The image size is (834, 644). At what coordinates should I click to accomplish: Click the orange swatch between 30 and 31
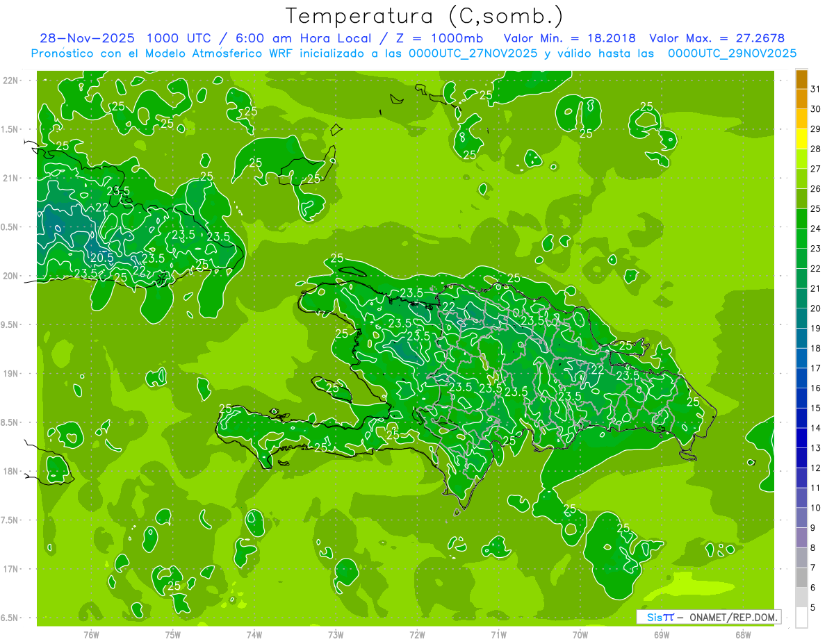[801, 99]
